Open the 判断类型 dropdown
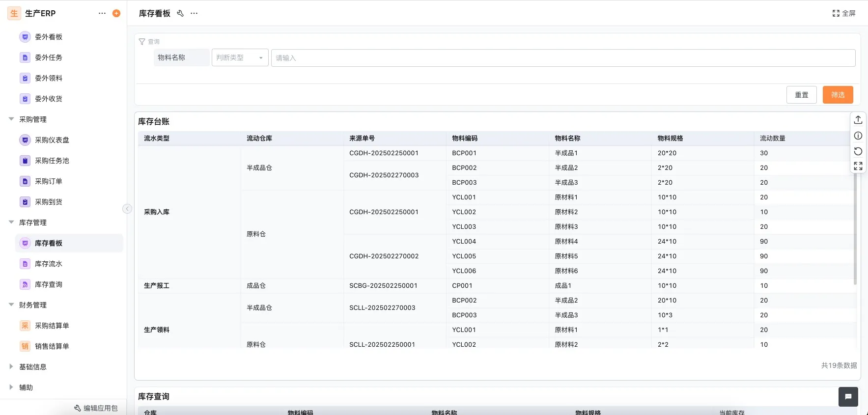This screenshot has height=415, width=868. point(240,57)
